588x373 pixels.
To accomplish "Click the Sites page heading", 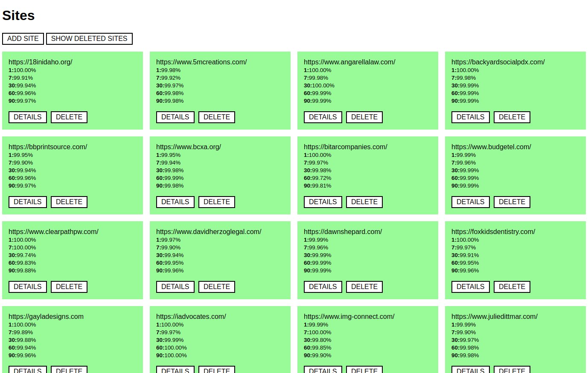I will [18, 15].
